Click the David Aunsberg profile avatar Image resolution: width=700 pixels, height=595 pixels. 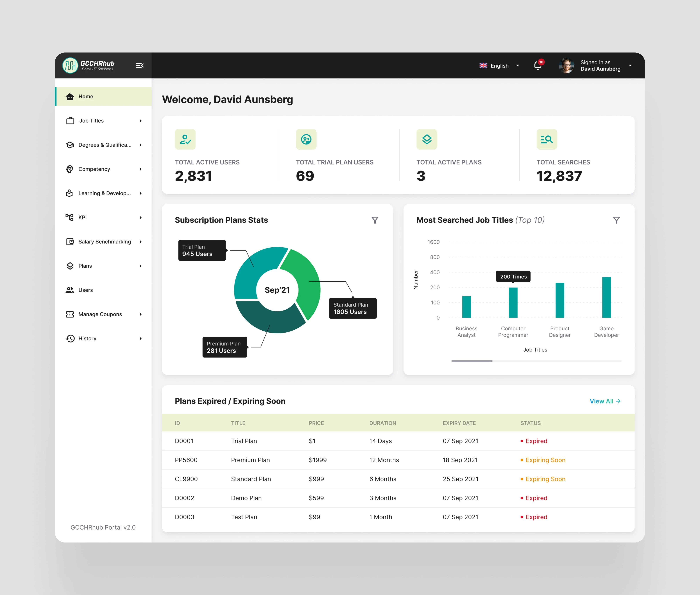(x=567, y=65)
